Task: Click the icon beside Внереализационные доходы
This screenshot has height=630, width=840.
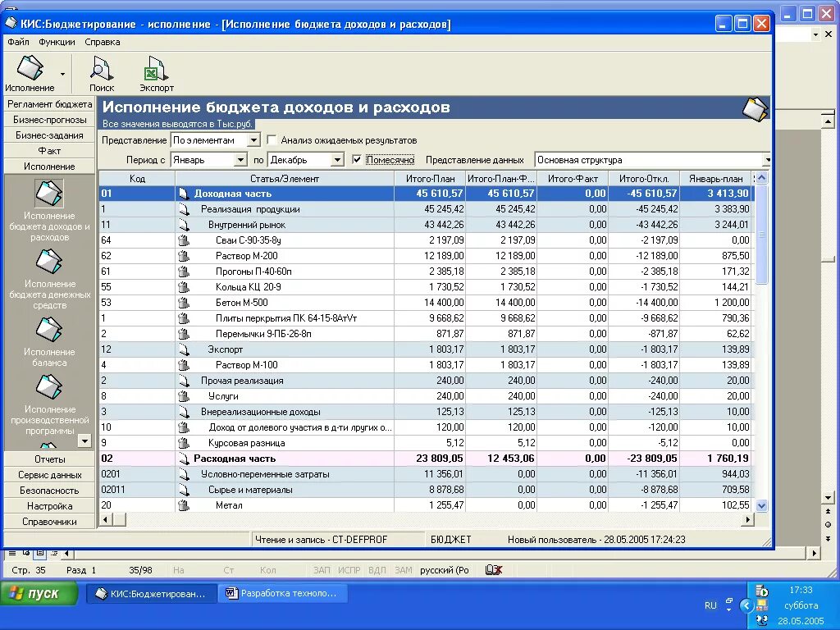Action: pos(184,412)
